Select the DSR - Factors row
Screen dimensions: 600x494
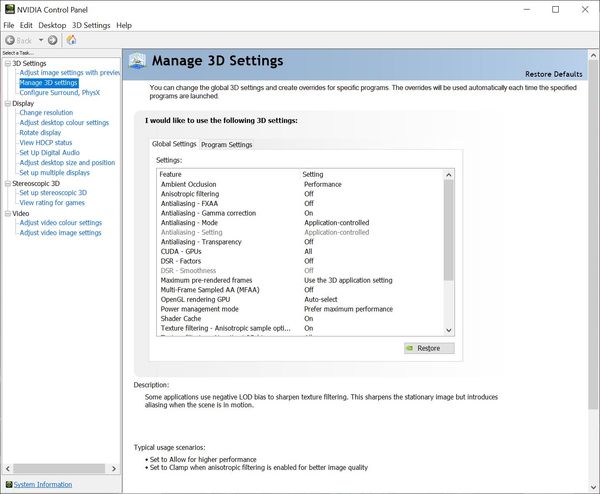pos(301,261)
